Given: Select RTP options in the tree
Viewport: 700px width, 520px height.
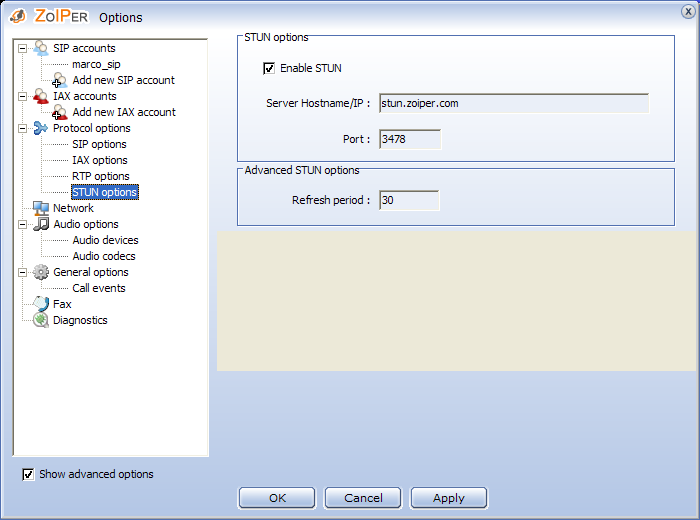Looking at the screenshot, I should point(100,176).
